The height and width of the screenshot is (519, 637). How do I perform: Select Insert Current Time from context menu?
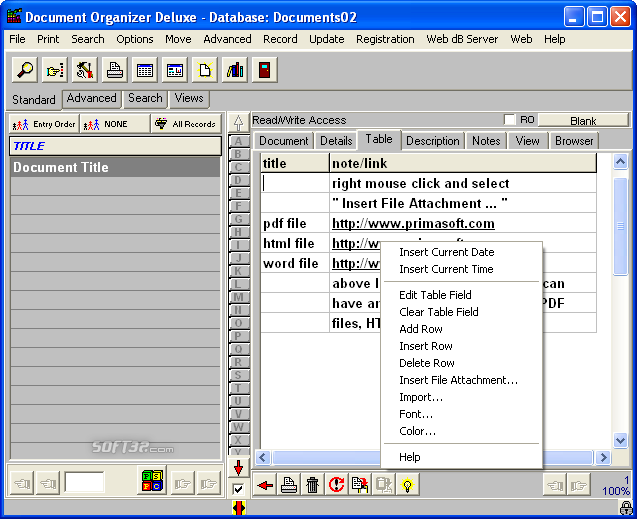tap(446, 269)
